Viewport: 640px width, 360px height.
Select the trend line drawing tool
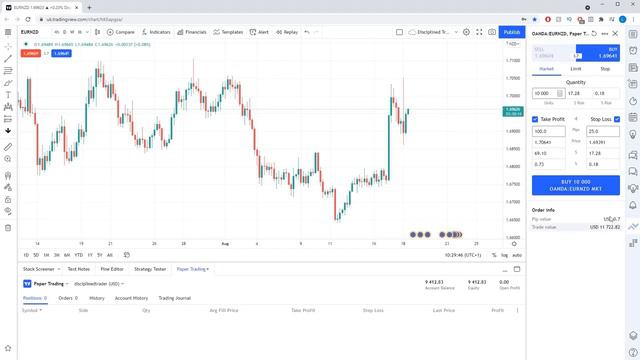click(x=8, y=59)
